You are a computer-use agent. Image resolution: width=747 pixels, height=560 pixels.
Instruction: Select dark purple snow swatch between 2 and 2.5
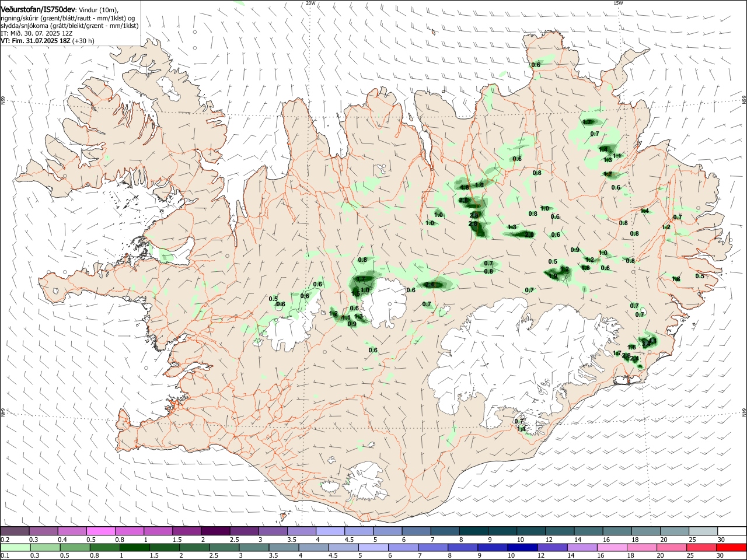coord(215,531)
